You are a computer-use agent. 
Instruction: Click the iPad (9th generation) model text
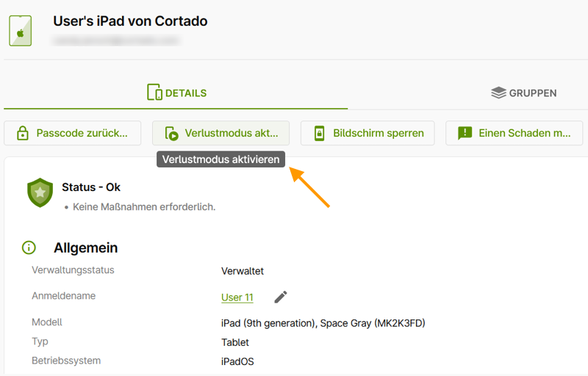point(323,322)
